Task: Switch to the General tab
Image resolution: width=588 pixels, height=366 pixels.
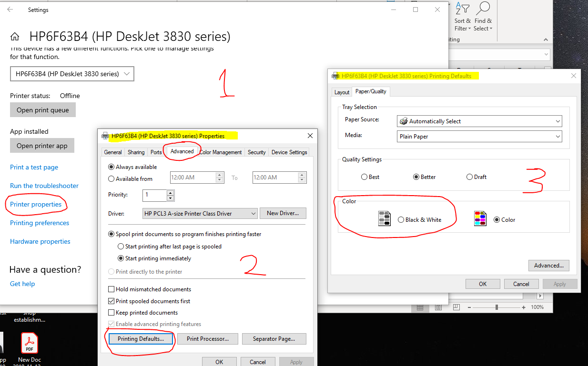Action: 113,152
